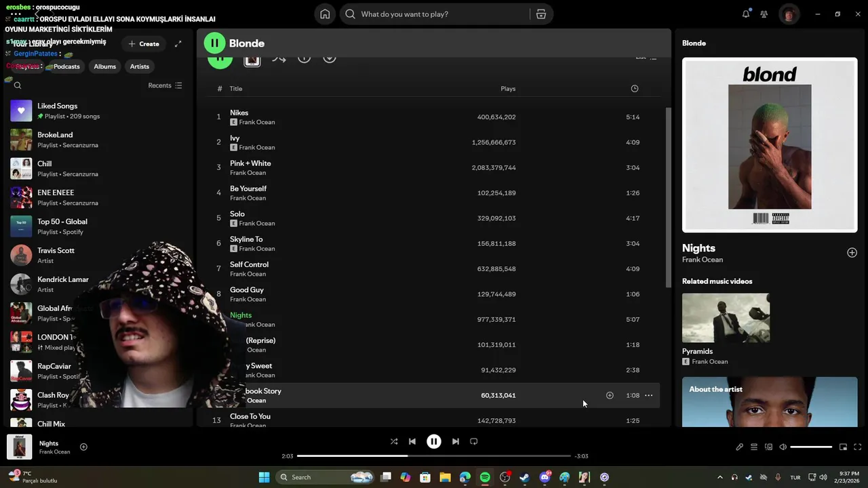Pause playback from the sticky Blonde header
Screen dimensions: 868x488
[x=214, y=43]
